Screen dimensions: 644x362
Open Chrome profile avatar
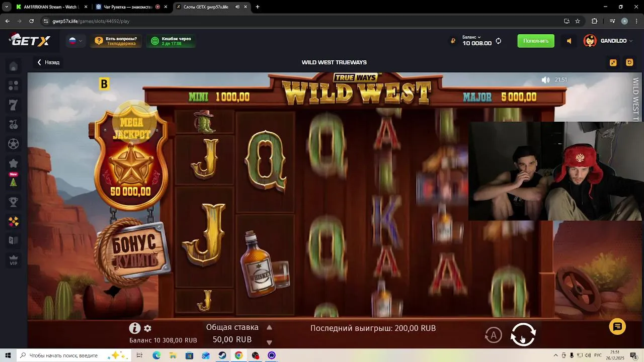point(624,21)
